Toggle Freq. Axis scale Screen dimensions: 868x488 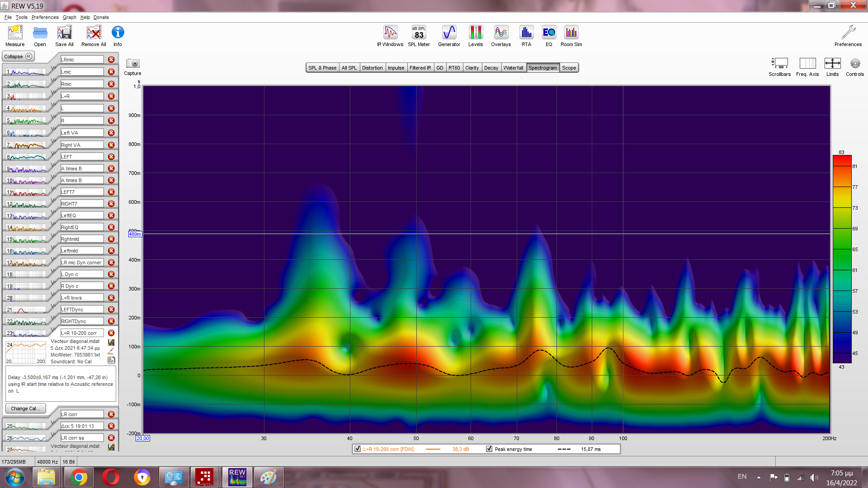807,64
